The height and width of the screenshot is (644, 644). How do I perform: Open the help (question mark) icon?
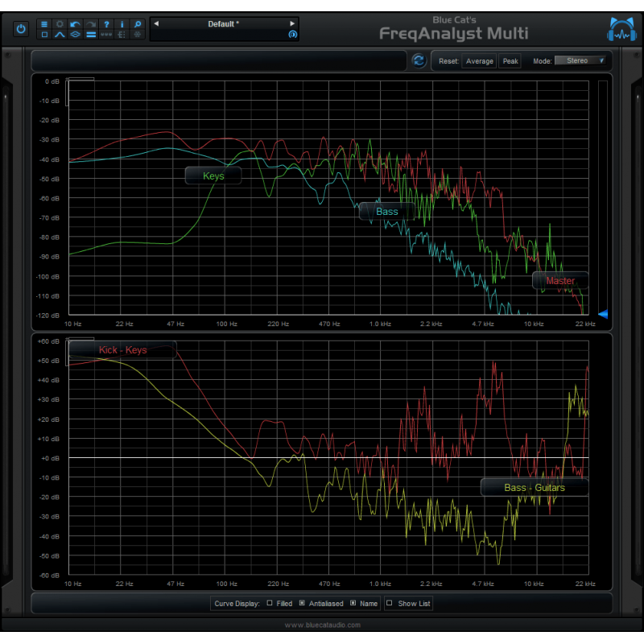106,23
